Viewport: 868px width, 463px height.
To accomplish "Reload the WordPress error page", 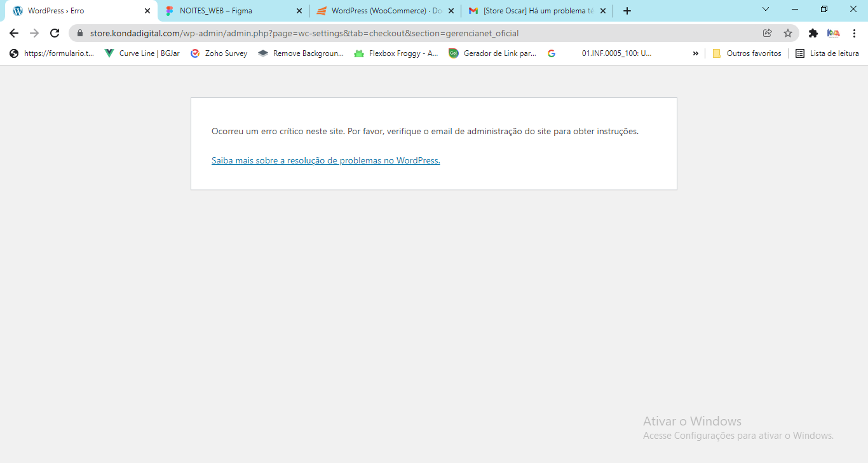I will [55, 33].
